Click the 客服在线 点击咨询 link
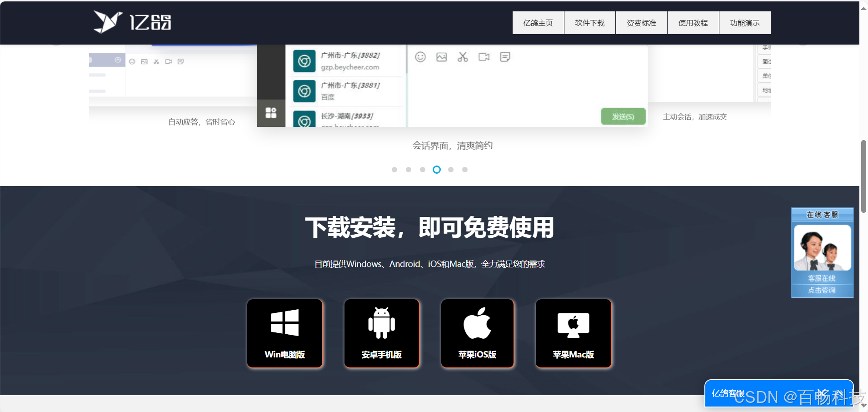Image resolution: width=868 pixels, height=412 pixels. 822,284
